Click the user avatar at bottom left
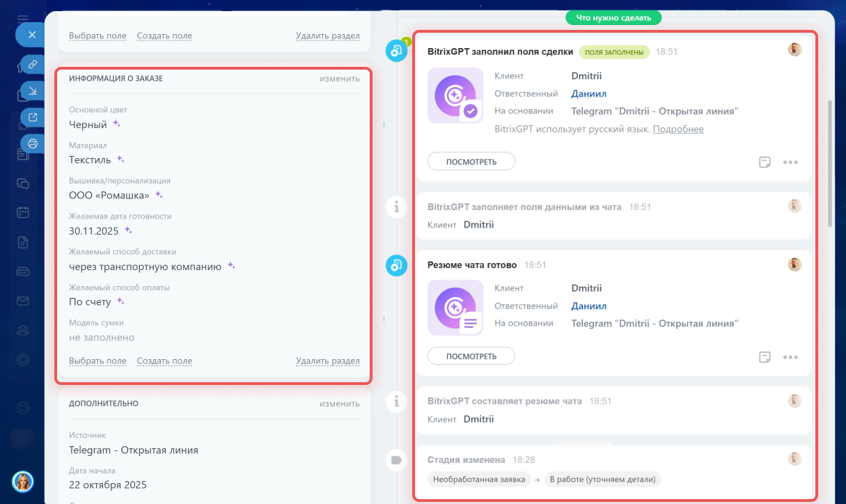 pos(23,481)
